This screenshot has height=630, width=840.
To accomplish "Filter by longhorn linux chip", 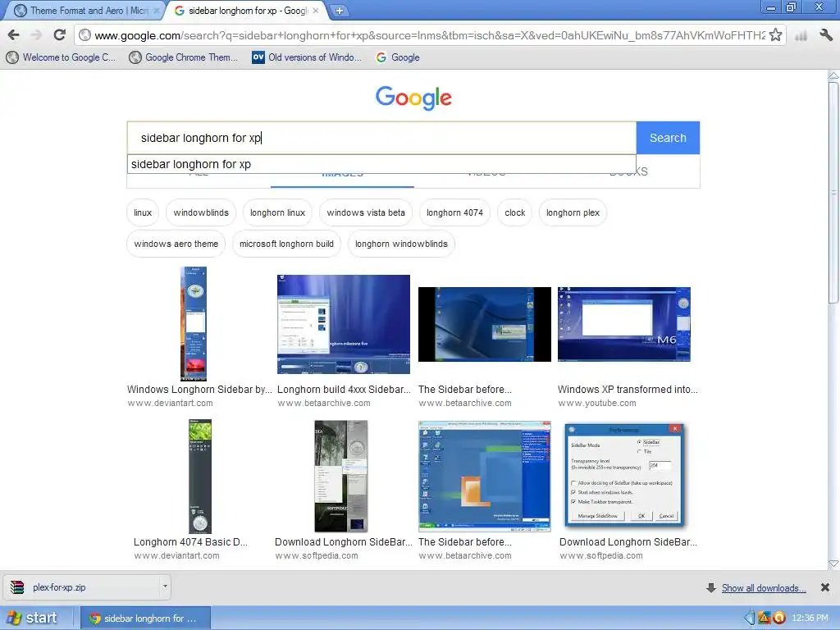I will (x=277, y=212).
